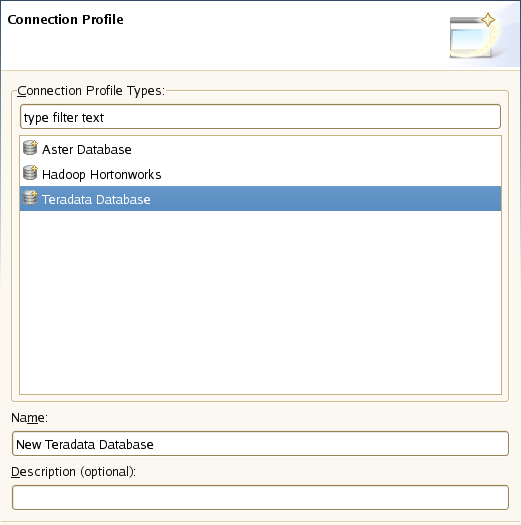Click into the Name input field
Viewport: 521px width, 525px height.
(x=260, y=444)
